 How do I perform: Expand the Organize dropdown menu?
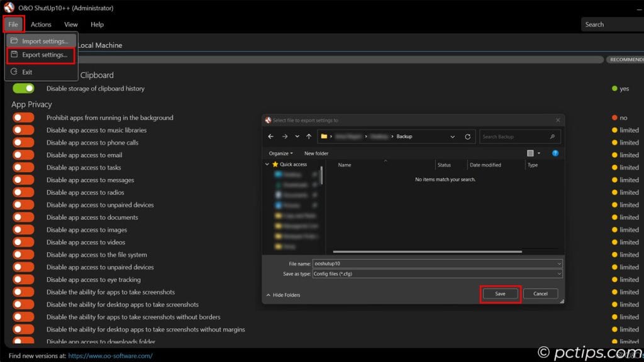(280, 153)
